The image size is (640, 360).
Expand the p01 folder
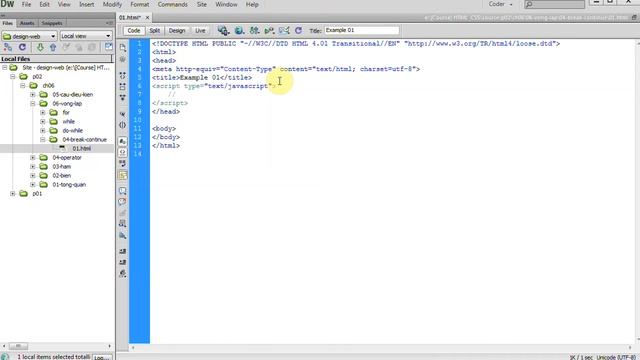13,193
